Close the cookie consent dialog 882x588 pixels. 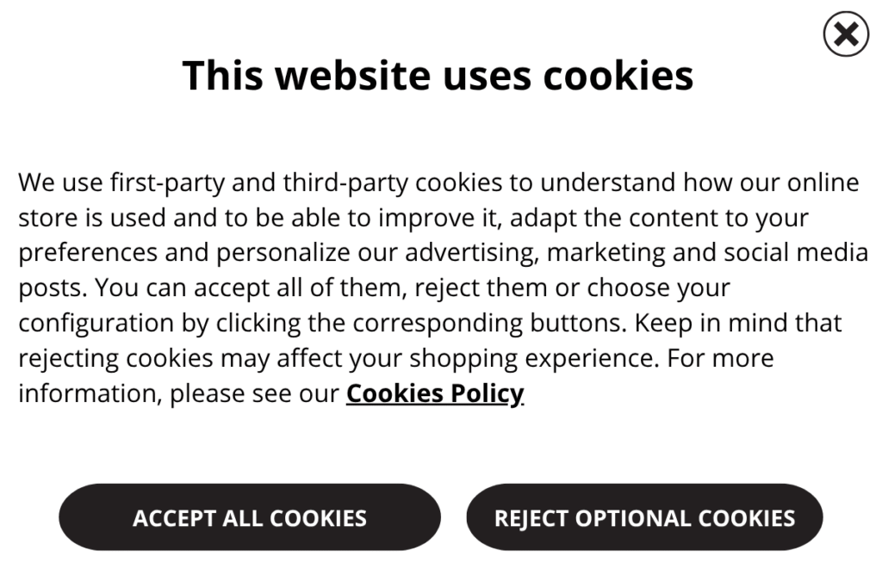point(846,34)
